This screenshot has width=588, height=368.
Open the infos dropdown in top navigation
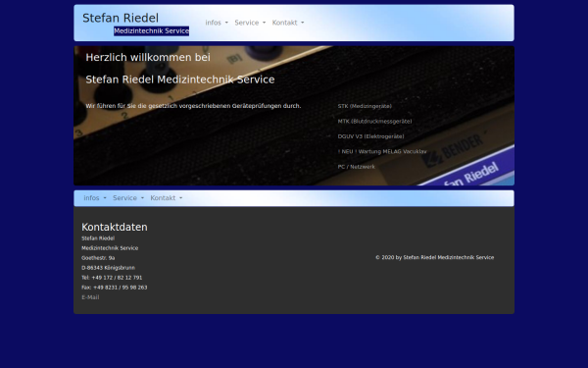(217, 23)
